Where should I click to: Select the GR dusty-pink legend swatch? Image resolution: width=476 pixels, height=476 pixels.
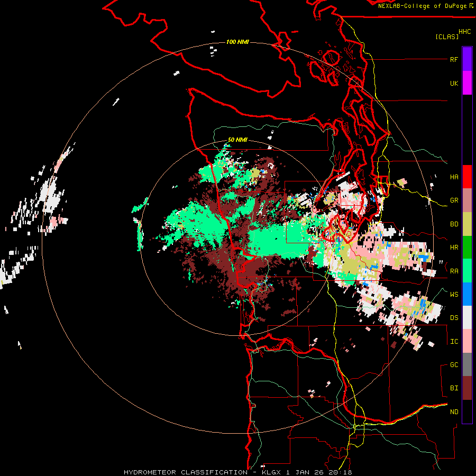click(467, 200)
